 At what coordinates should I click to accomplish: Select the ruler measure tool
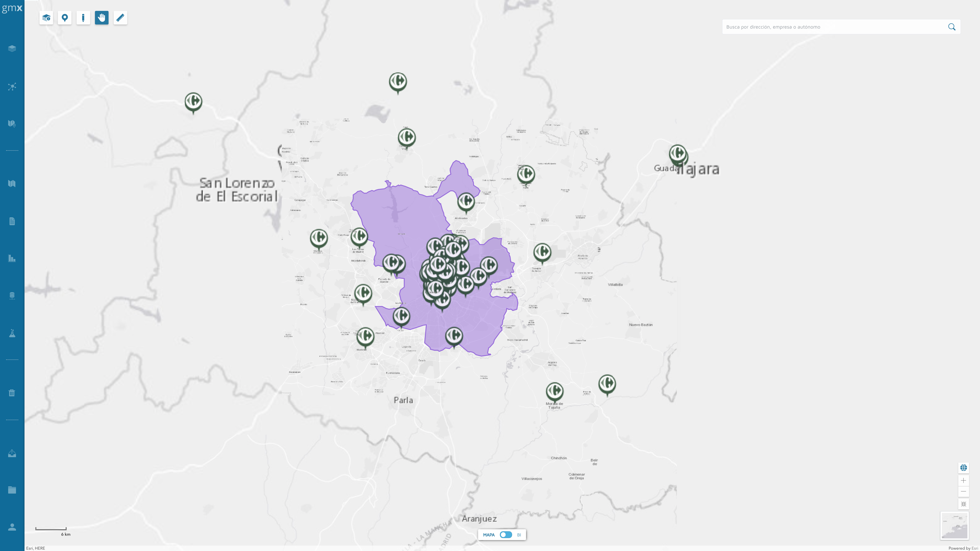coord(120,18)
